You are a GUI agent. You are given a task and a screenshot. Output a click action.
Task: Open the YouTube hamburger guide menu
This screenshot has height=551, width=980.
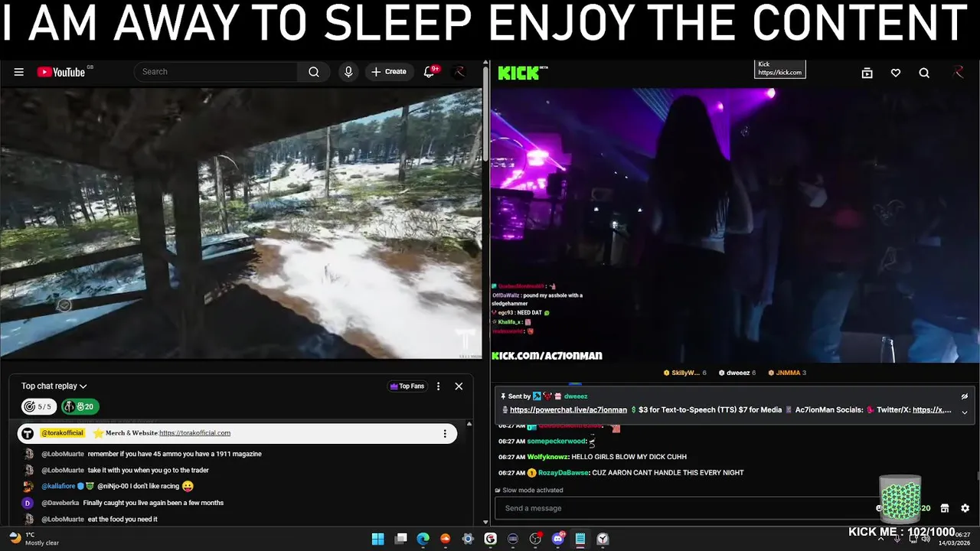click(x=18, y=72)
